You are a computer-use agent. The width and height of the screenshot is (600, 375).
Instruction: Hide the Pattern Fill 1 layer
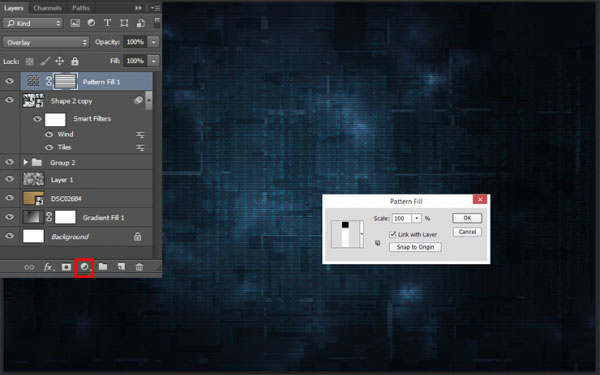[10, 81]
